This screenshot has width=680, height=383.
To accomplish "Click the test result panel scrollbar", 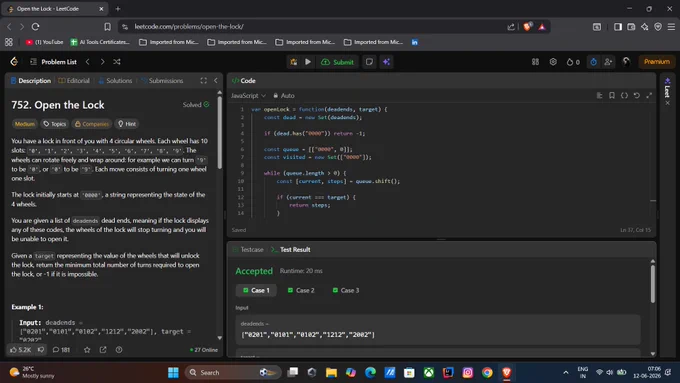I will click(653, 284).
